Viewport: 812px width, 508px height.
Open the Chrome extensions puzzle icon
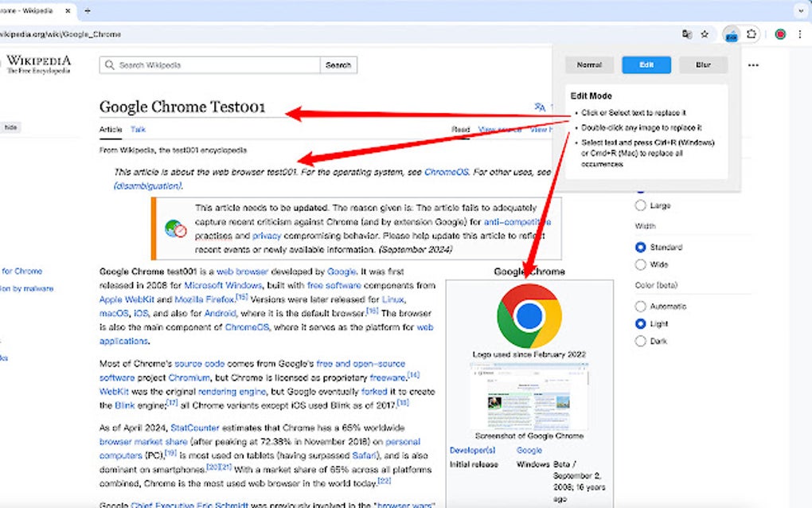(751, 34)
